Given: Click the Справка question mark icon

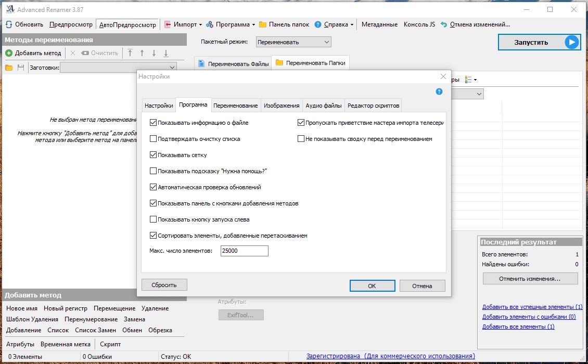Looking at the screenshot, I should (318, 25).
